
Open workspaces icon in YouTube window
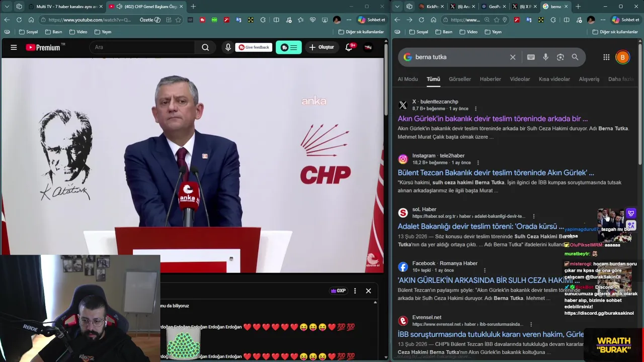click(19, 7)
